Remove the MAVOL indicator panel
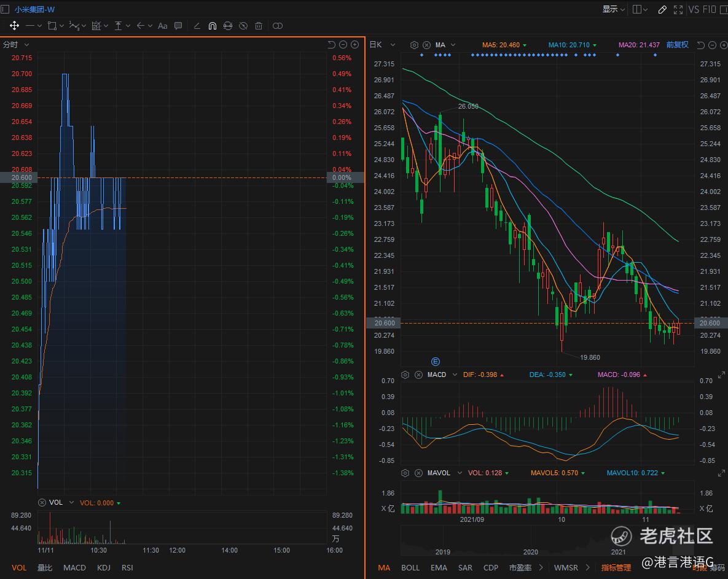Viewport: 728px width, 579px height. coord(418,473)
